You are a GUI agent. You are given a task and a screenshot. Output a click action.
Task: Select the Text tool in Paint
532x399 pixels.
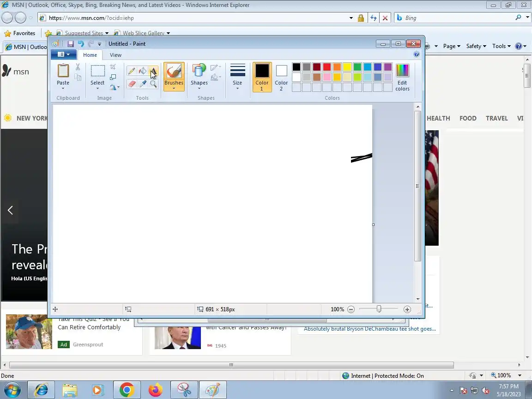click(x=153, y=71)
